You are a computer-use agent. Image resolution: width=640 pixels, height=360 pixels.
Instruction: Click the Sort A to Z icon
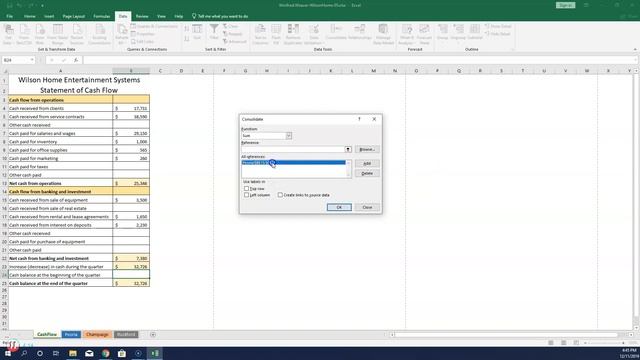[x=187, y=28]
